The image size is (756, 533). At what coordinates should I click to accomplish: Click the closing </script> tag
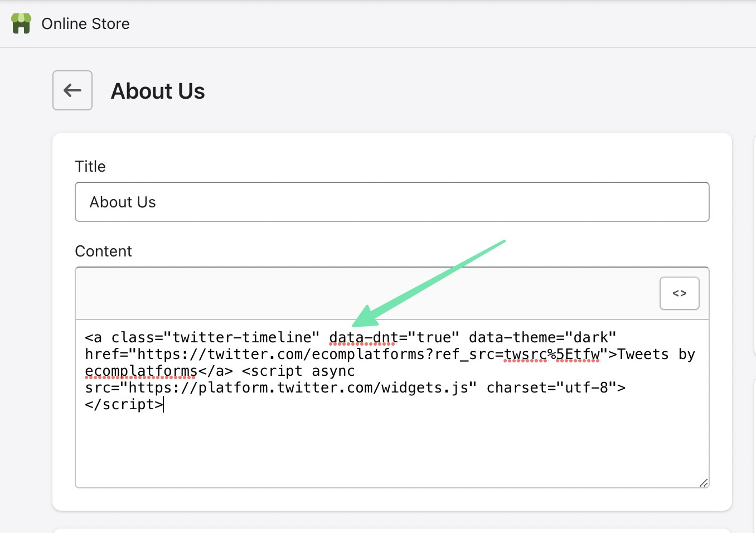123,404
